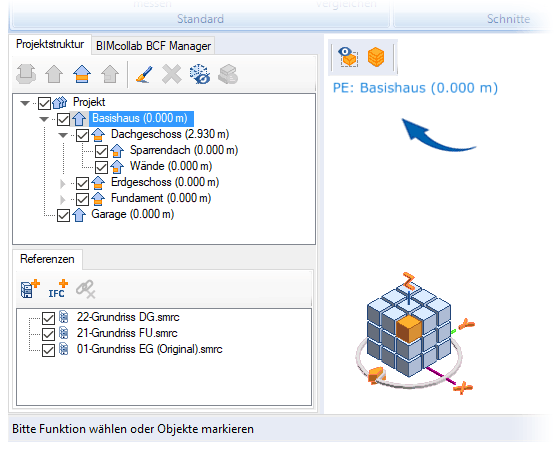Uncheck the Garage (0.000 m) checkbox

(x=63, y=215)
